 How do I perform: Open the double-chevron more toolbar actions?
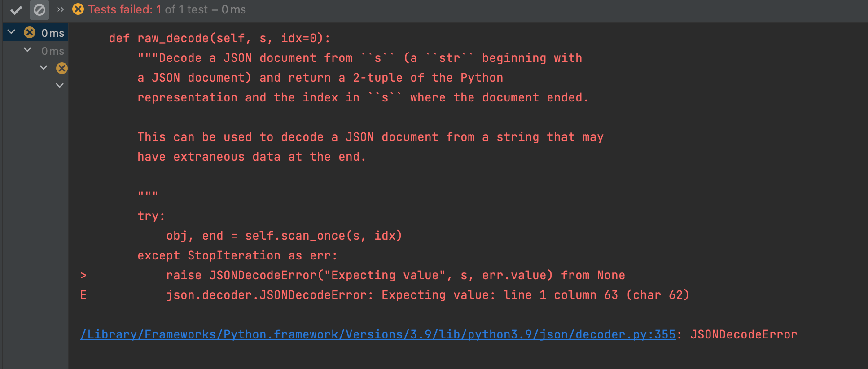[x=61, y=9]
